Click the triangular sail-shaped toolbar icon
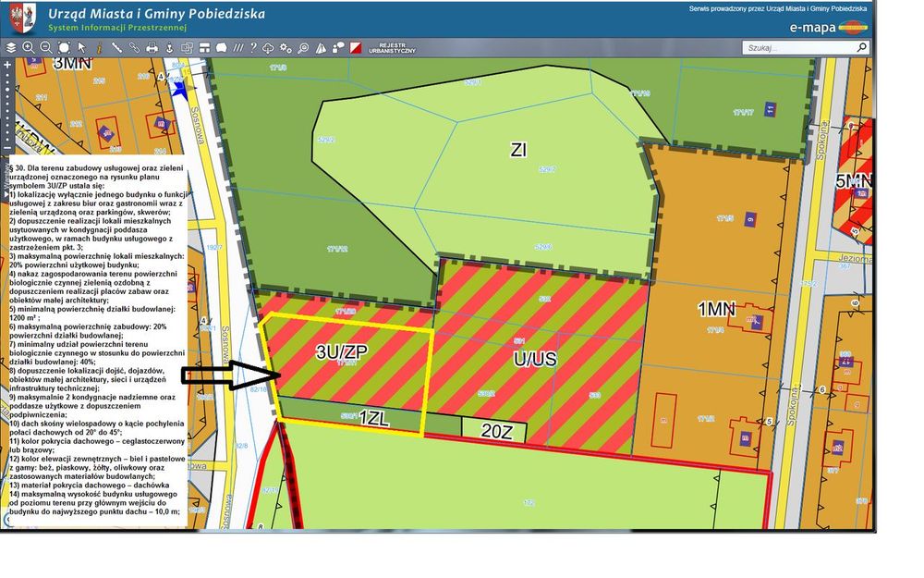The image size is (924, 578). [321, 48]
